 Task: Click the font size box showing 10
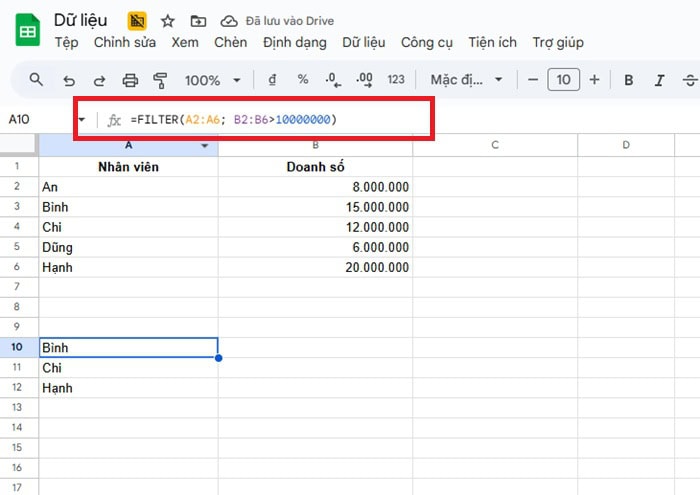(x=563, y=80)
